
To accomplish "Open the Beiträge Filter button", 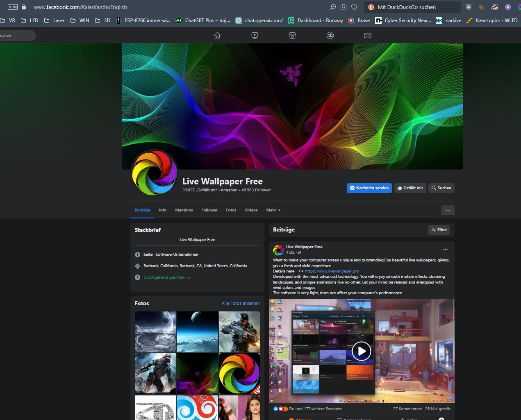I will (439, 230).
